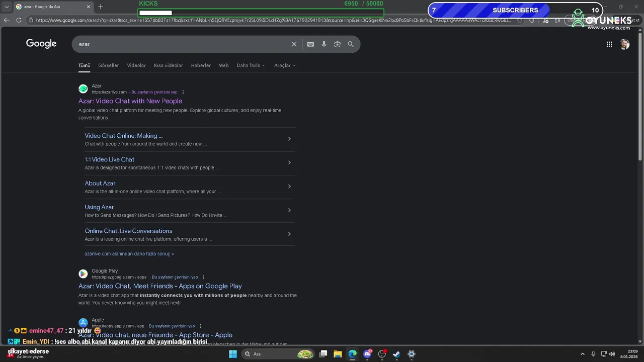The image size is (644, 362).
Task: Expand chevron on 'Video Chat Online' row
Action: click(289, 139)
